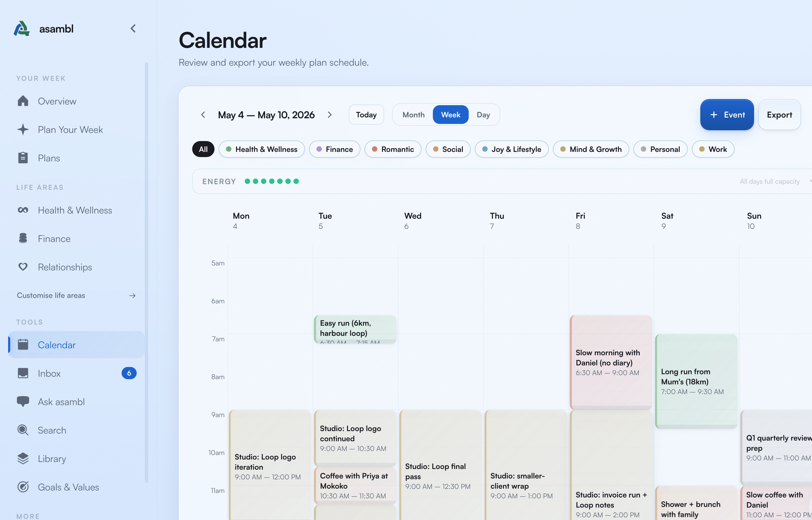This screenshot has height=520, width=812.
Task: Click the ENERGY green dots indicator
Action: pyautogui.click(x=272, y=181)
